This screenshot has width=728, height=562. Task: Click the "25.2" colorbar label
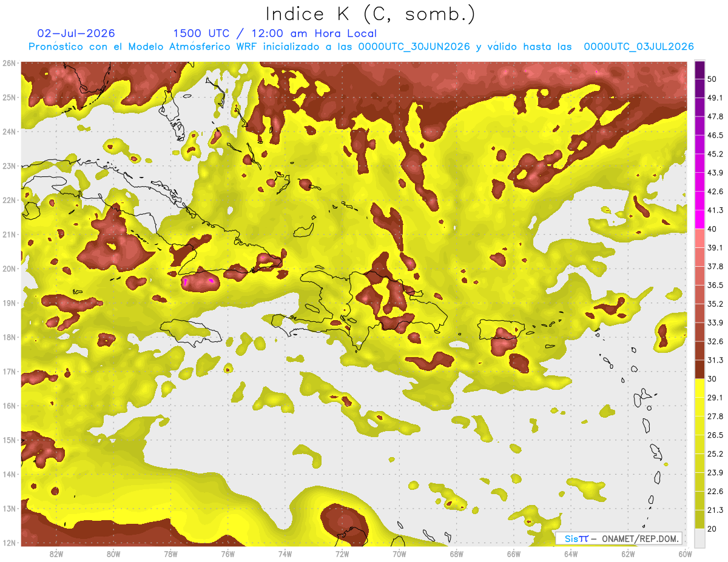[715, 453]
